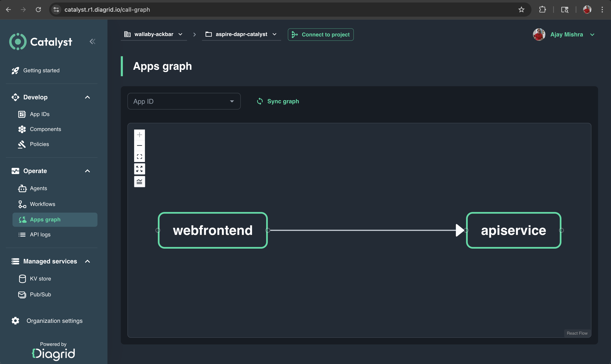611x364 pixels.
Task: Open the wallaby-ackbar organization dropdown
Action: coord(153,34)
